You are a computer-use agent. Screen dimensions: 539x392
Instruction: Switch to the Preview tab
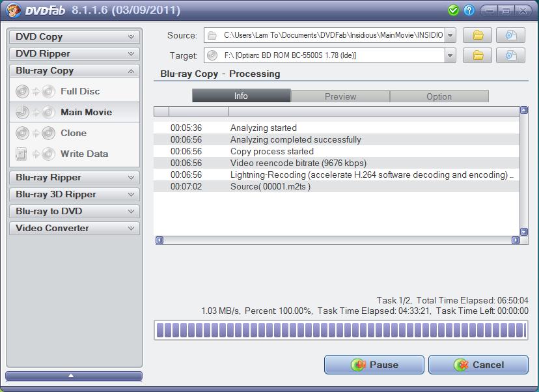340,96
